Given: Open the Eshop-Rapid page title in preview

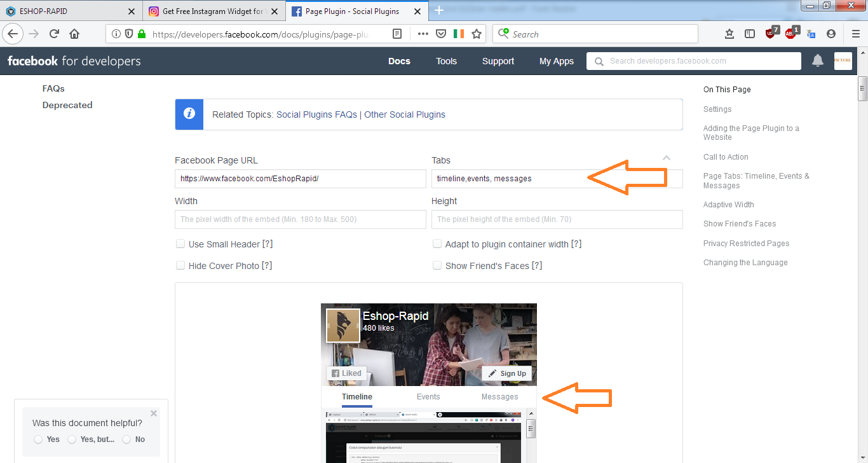Looking at the screenshot, I should (x=395, y=316).
